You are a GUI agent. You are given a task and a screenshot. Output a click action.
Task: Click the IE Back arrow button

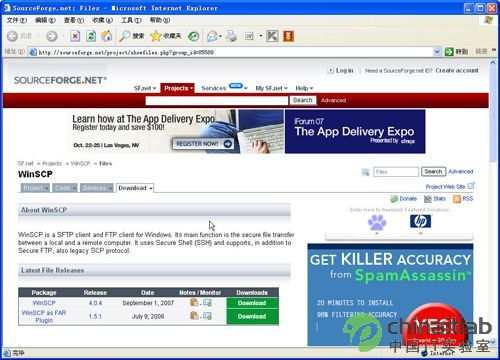click(12, 36)
